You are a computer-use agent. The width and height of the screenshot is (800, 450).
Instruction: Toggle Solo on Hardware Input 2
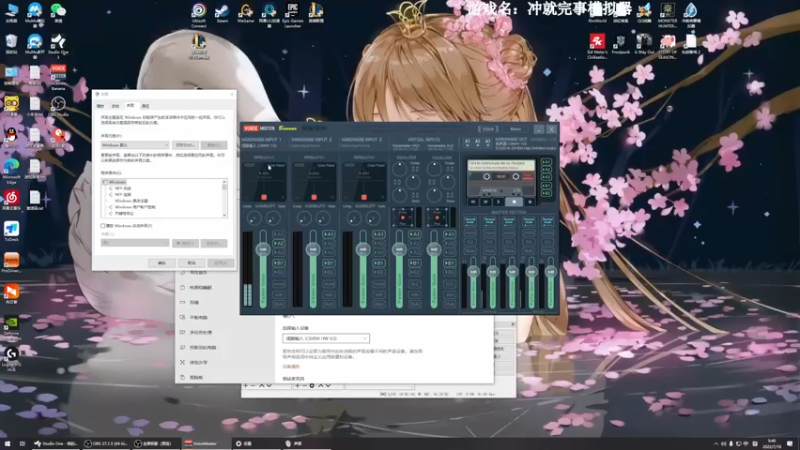[x=329, y=294]
